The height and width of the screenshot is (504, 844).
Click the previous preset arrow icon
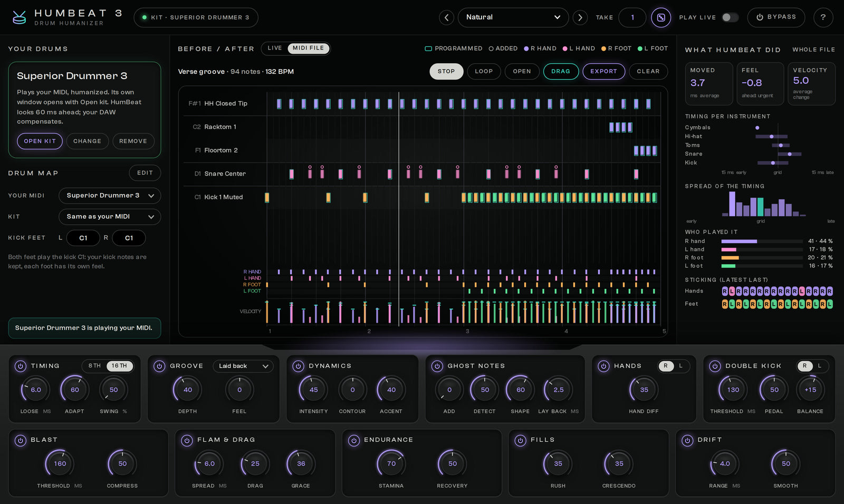pyautogui.click(x=446, y=17)
